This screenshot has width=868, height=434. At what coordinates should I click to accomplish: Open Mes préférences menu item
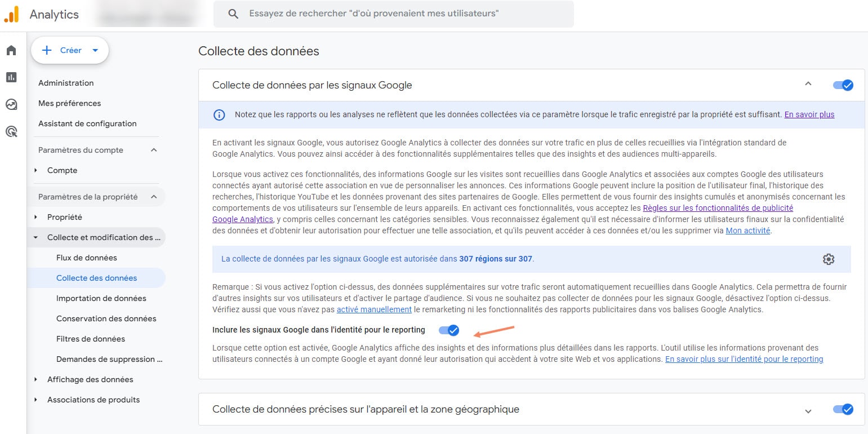coord(70,103)
